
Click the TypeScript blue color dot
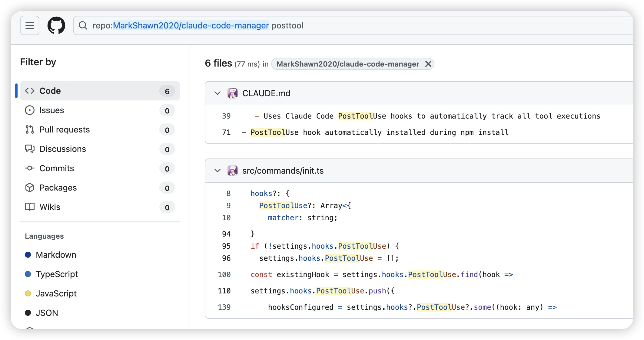(28, 274)
